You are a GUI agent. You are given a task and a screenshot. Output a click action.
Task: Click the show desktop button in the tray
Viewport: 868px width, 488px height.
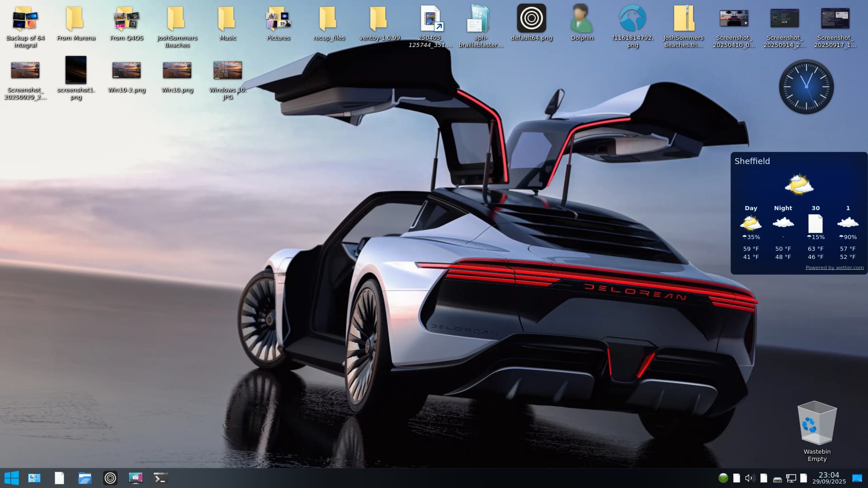click(x=857, y=478)
